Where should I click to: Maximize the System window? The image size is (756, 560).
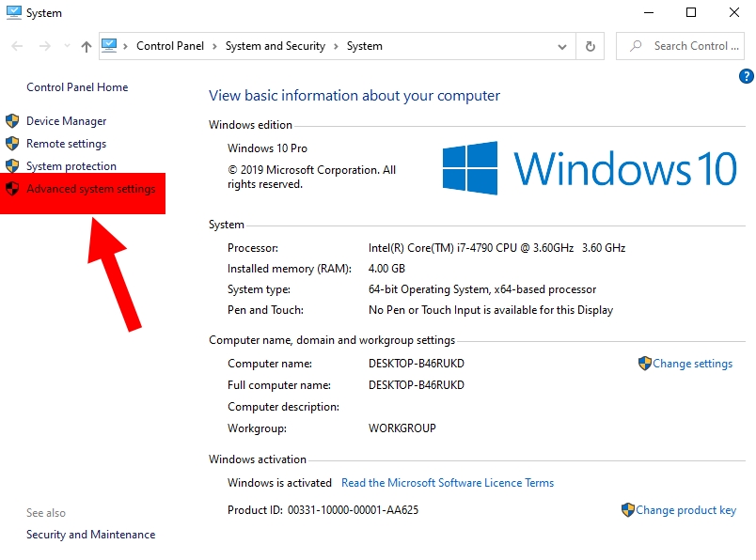click(x=691, y=12)
